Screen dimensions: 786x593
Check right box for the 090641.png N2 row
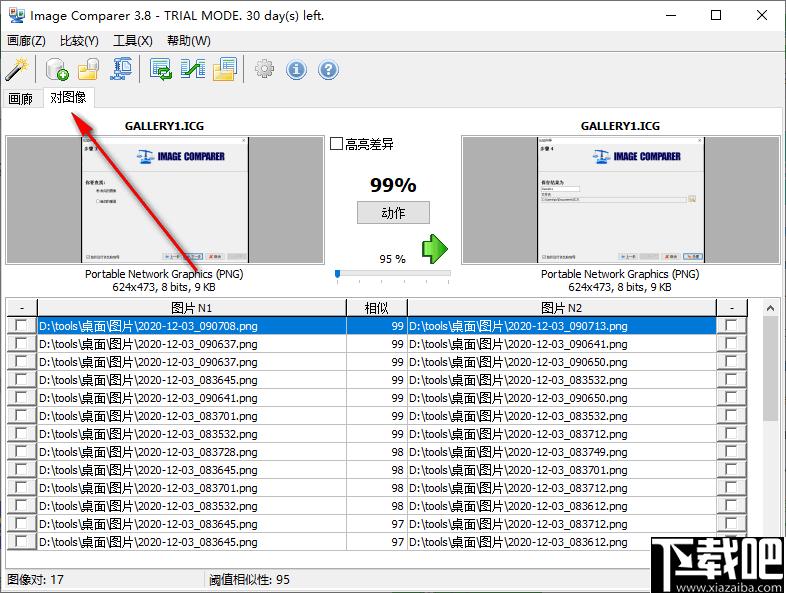pos(731,343)
